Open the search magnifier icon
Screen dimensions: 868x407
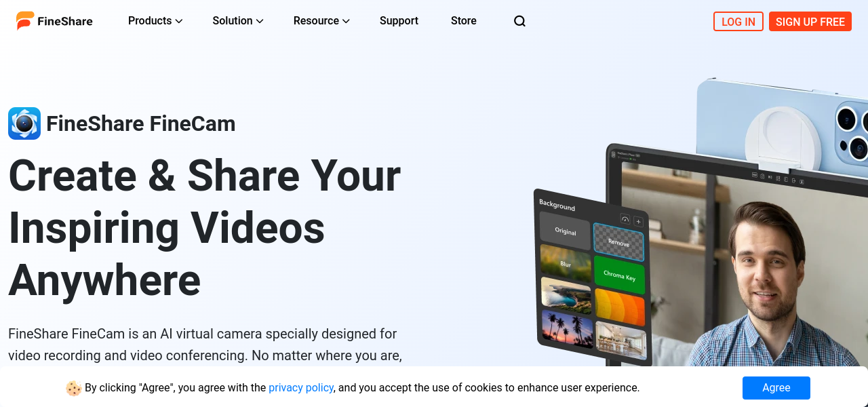pyautogui.click(x=519, y=21)
